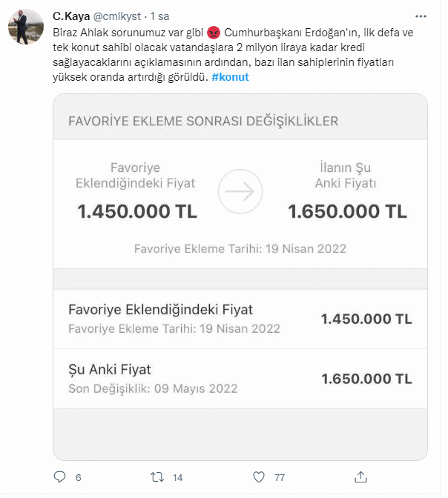The width and height of the screenshot is (448, 498).
Task: Click the retweet arrows icon
Action: (x=157, y=477)
